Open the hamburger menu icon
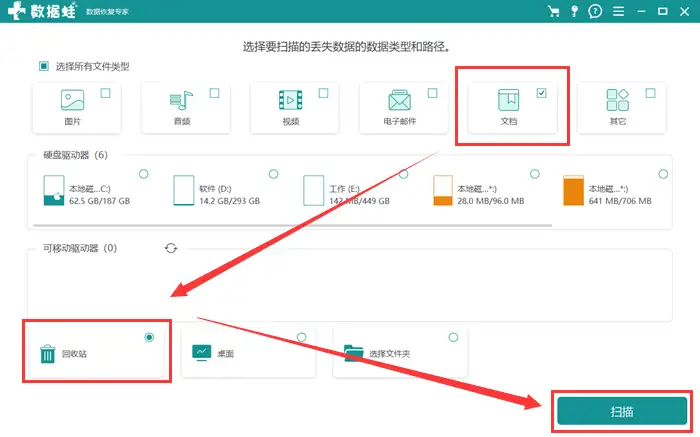The image size is (700, 437). (x=618, y=11)
